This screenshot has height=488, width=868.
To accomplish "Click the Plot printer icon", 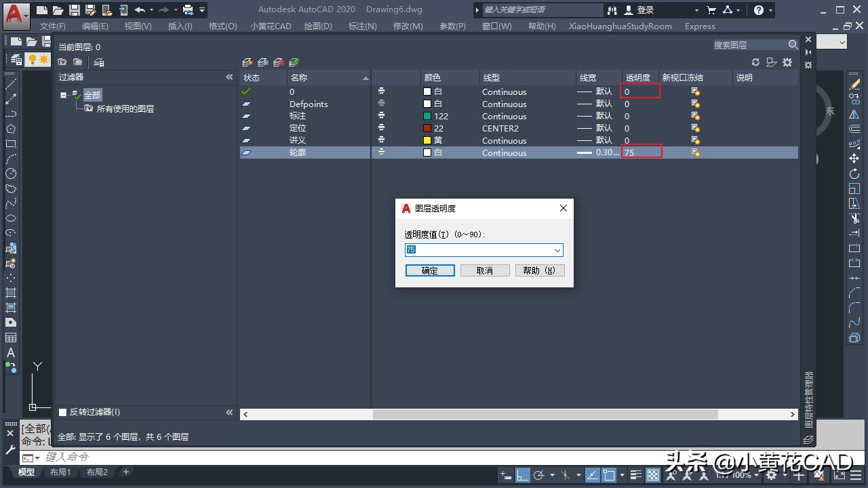I will pos(188,10).
